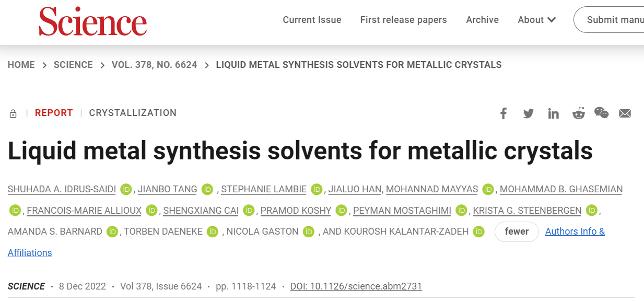Collapse author list with fewer button
The image size is (644, 301).
click(517, 231)
